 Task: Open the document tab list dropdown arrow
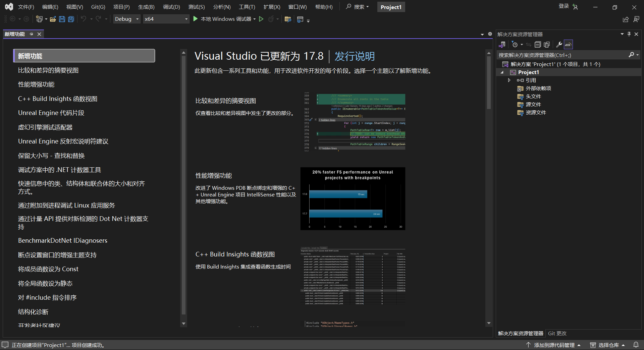pos(482,34)
